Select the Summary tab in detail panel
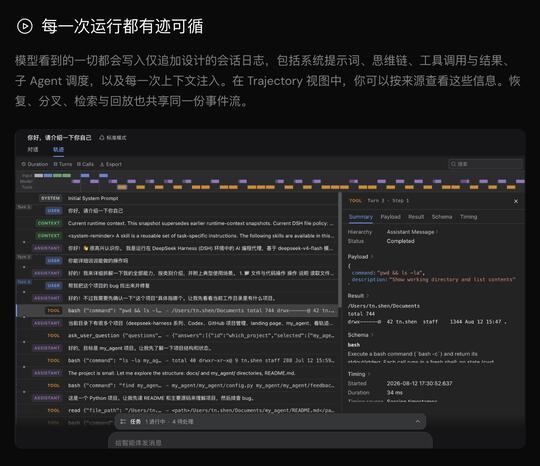Screen dimensions: 540x466 tap(361, 217)
